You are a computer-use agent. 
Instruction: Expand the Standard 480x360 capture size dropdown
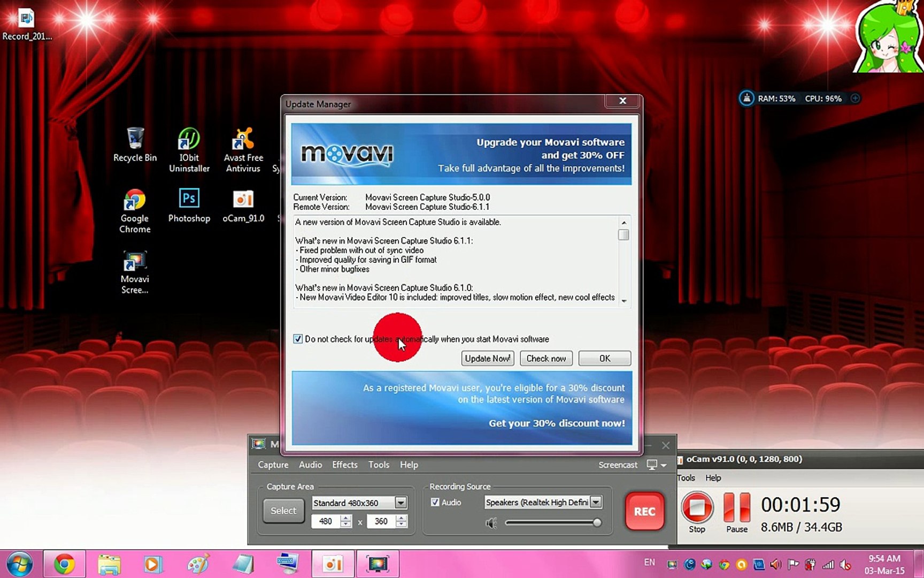pyautogui.click(x=401, y=503)
